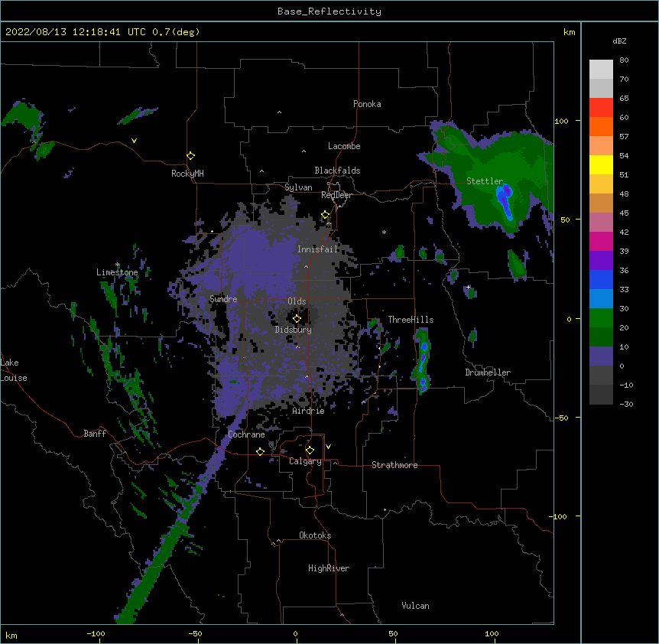The width and height of the screenshot is (659, 644).
Task: Click the Sylvan label
Action: [298, 187]
